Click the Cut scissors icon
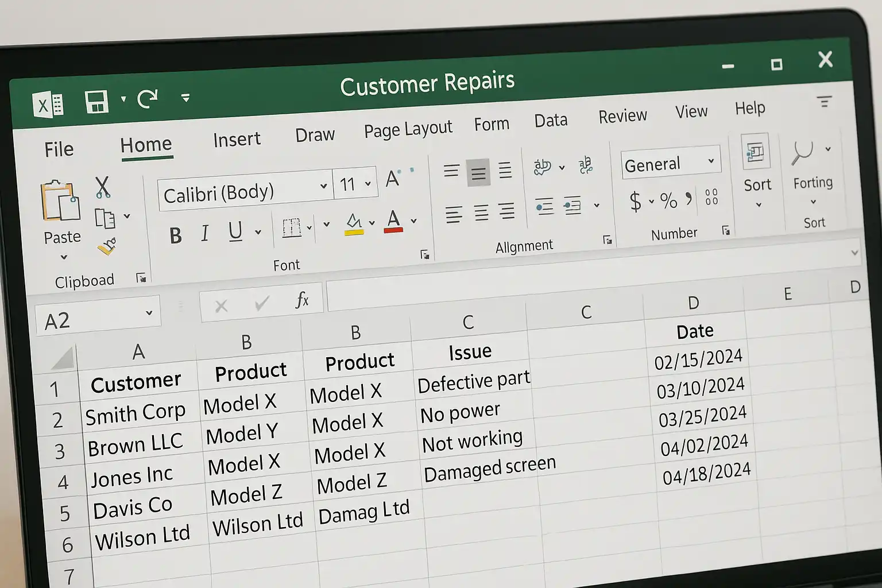Screen dimensions: 882x588 coord(102,187)
